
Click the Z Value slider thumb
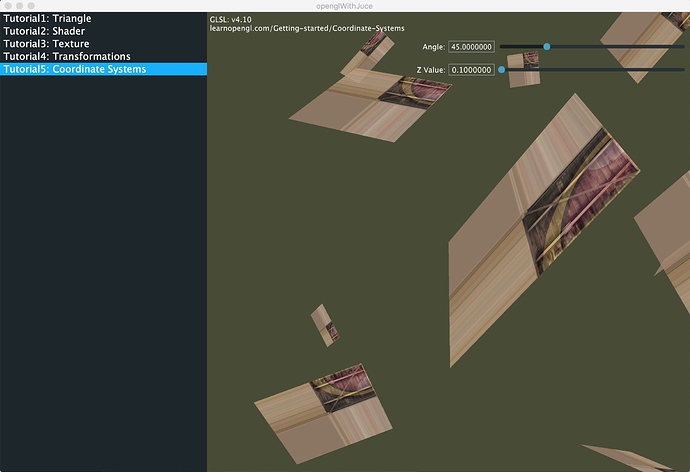pos(501,70)
